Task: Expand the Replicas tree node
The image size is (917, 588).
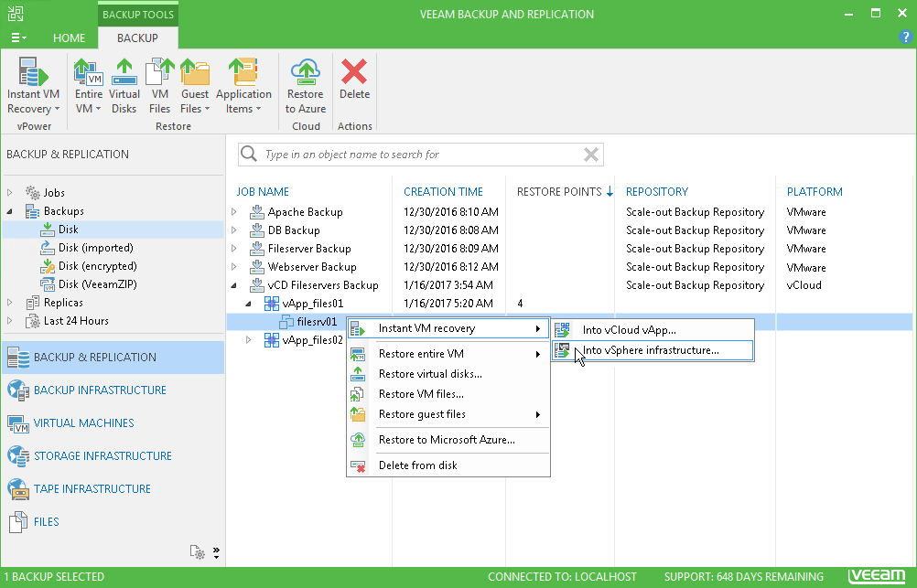Action: [9, 303]
